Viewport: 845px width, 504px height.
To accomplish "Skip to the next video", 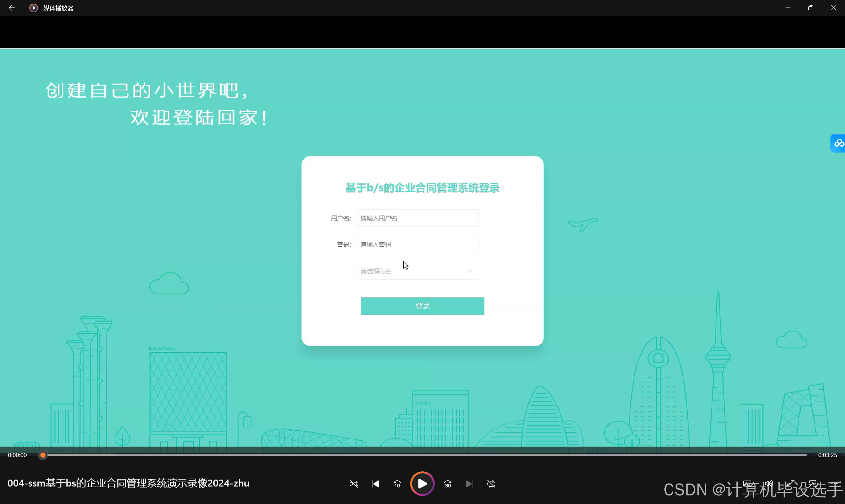I will [x=469, y=484].
